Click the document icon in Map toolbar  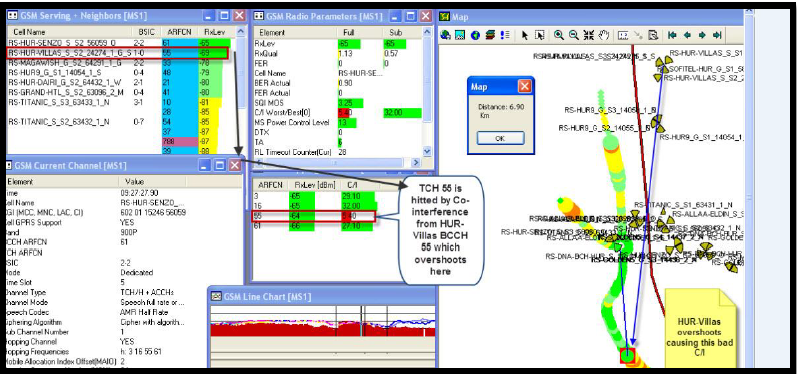pyautogui.click(x=654, y=36)
